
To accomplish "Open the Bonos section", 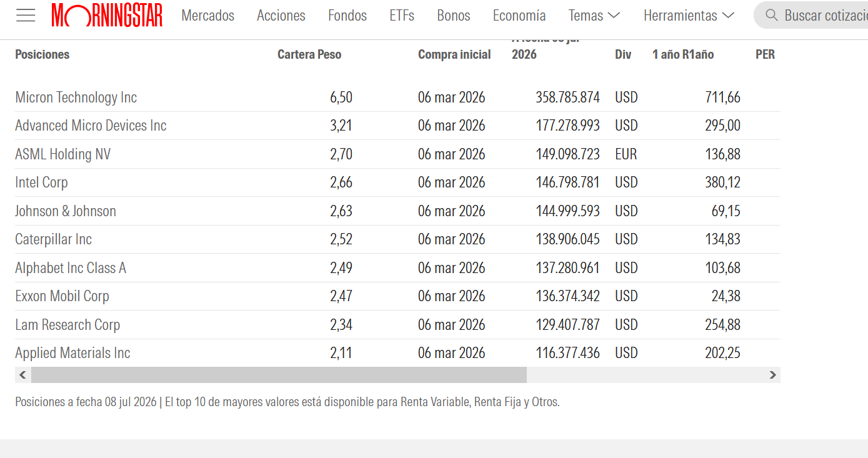I will (x=454, y=16).
